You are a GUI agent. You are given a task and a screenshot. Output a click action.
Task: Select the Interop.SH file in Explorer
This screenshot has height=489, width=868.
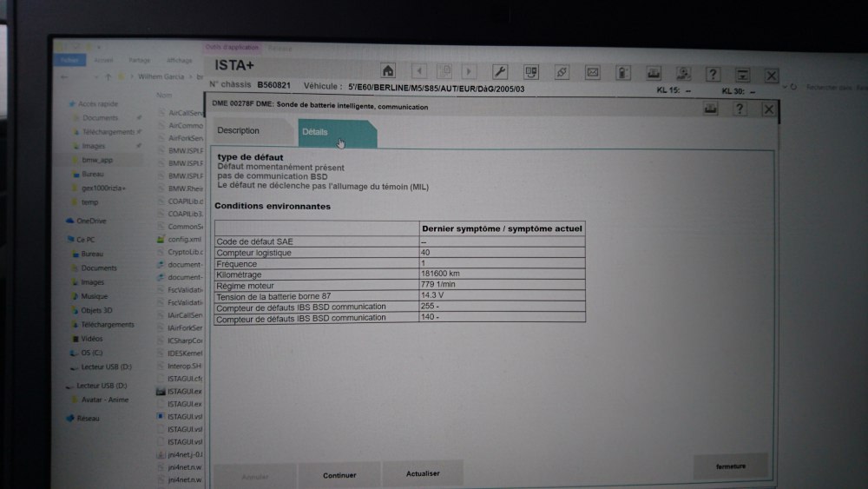[x=184, y=366]
